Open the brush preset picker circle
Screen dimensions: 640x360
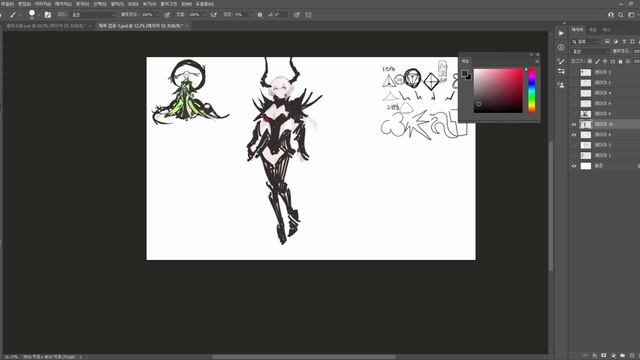(32, 14)
